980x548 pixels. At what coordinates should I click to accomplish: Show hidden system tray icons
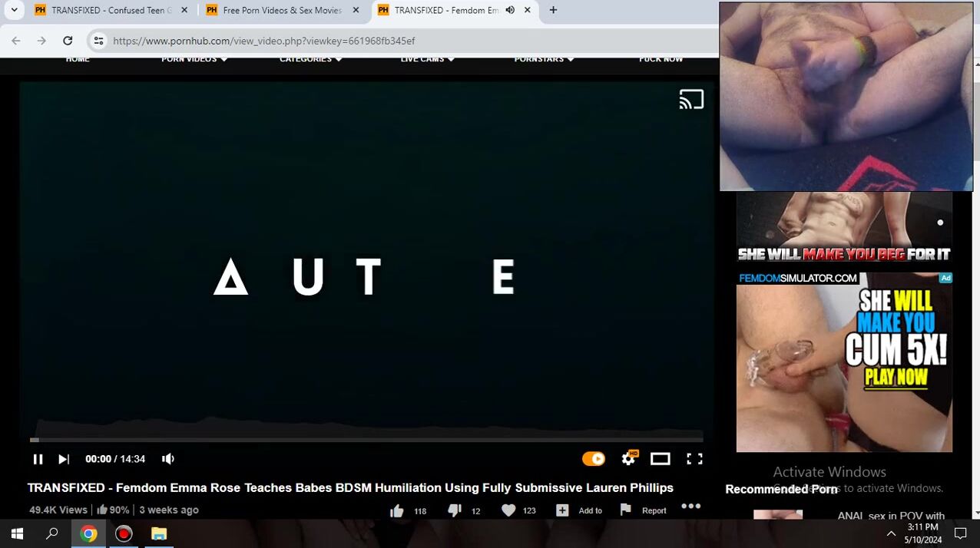coord(891,533)
